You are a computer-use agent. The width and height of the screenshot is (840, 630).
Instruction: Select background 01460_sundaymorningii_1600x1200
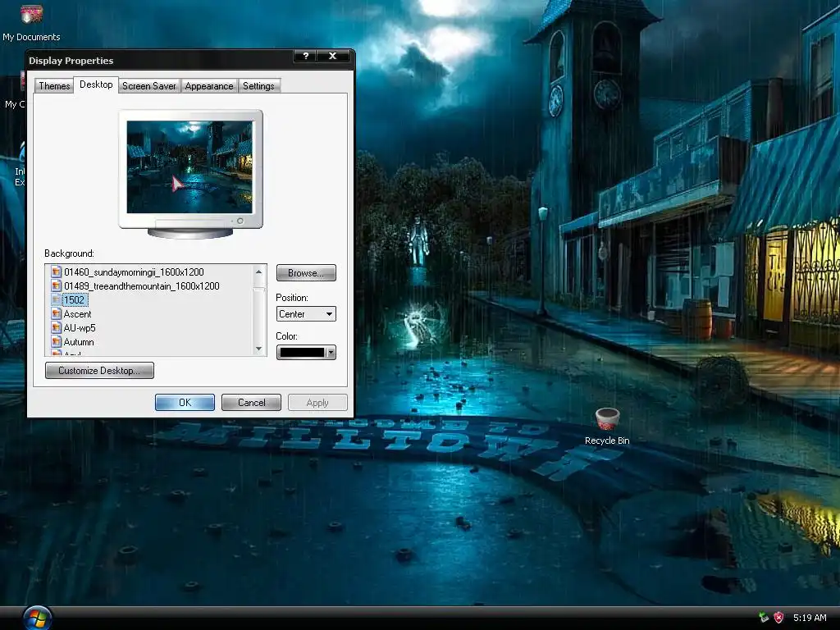click(134, 272)
